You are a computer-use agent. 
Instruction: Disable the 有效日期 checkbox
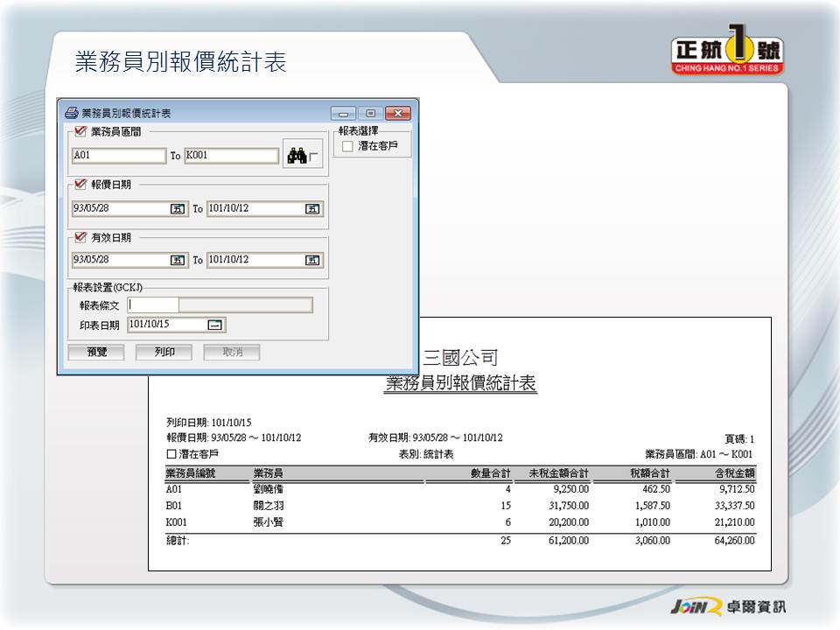(x=81, y=237)
